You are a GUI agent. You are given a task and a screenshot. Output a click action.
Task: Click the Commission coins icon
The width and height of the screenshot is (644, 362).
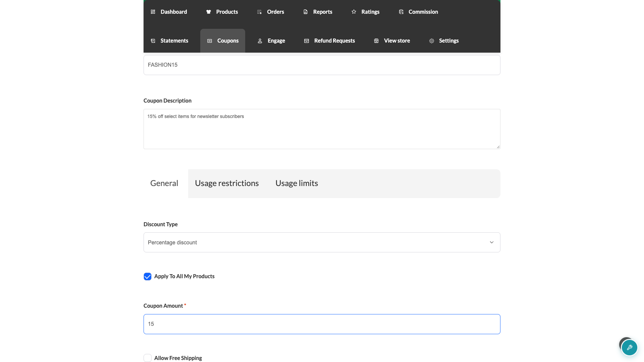click(401, 12)
